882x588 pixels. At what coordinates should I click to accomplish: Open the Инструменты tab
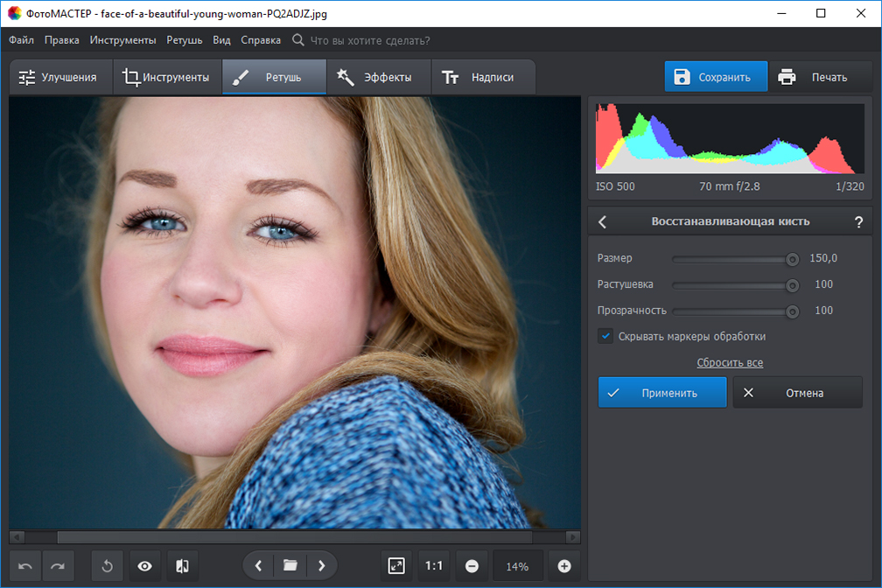[168, 77]
